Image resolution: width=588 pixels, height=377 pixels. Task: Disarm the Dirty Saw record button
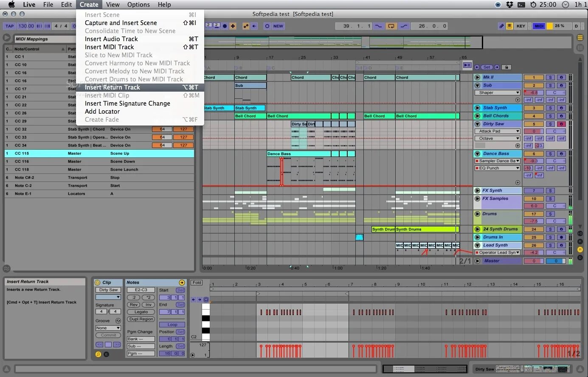[561, 124]
